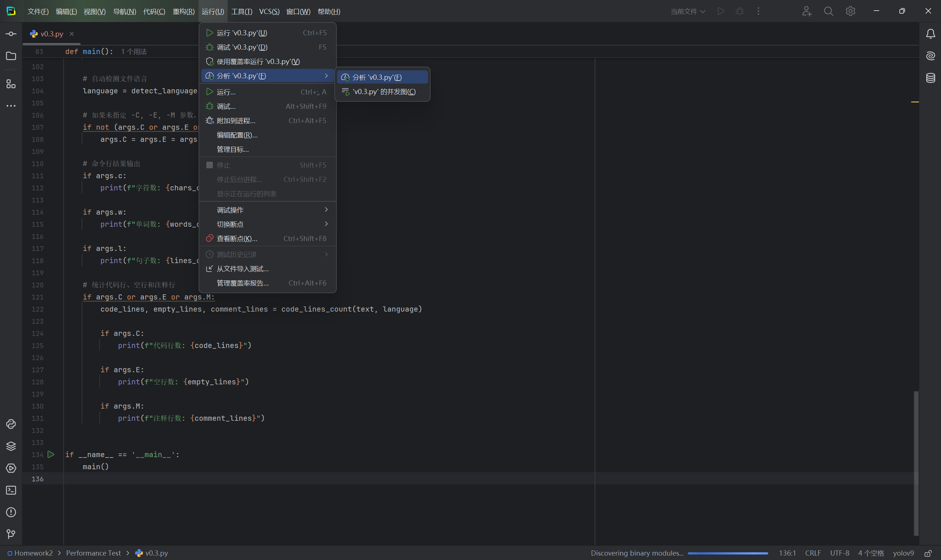Screen dimensions: 941x560
Task: Select submenu entry 分析 'v0.3.py'(F)
Action: click(x=382, y=78)
